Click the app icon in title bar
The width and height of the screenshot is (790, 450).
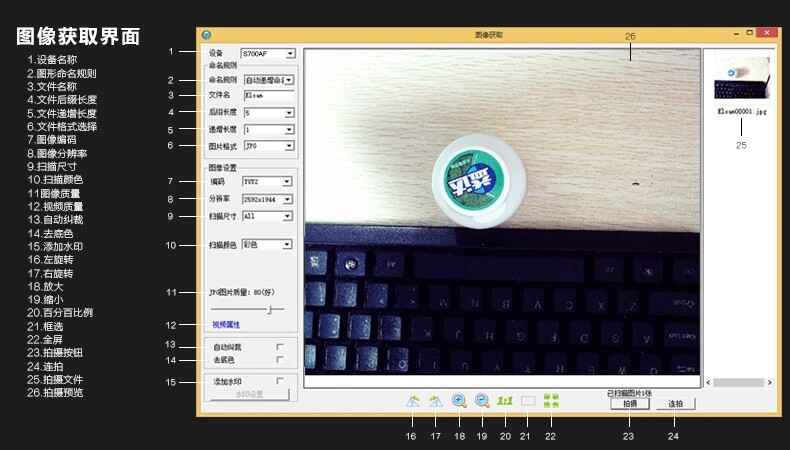[x=206, y=35]
